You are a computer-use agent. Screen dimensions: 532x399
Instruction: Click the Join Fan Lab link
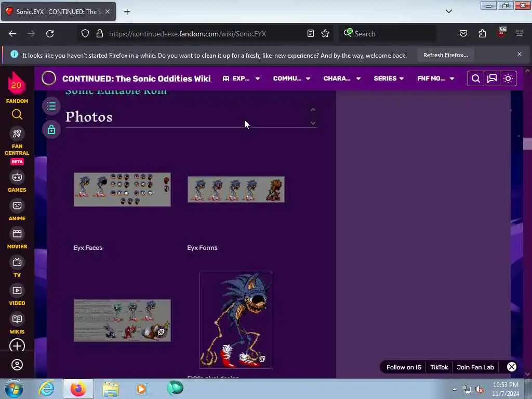pos(475,367)
